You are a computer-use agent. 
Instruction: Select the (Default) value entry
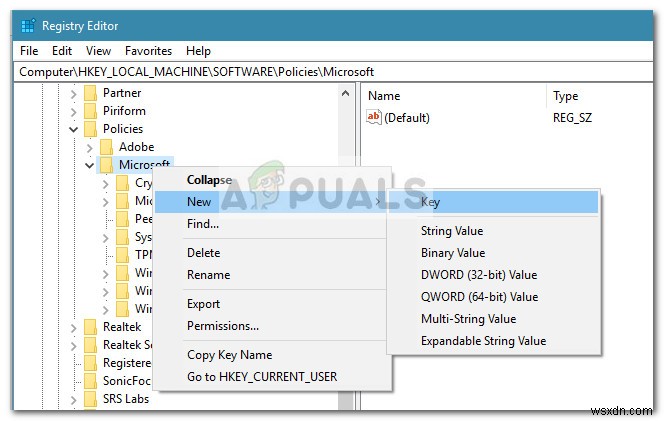pos(407,118)
